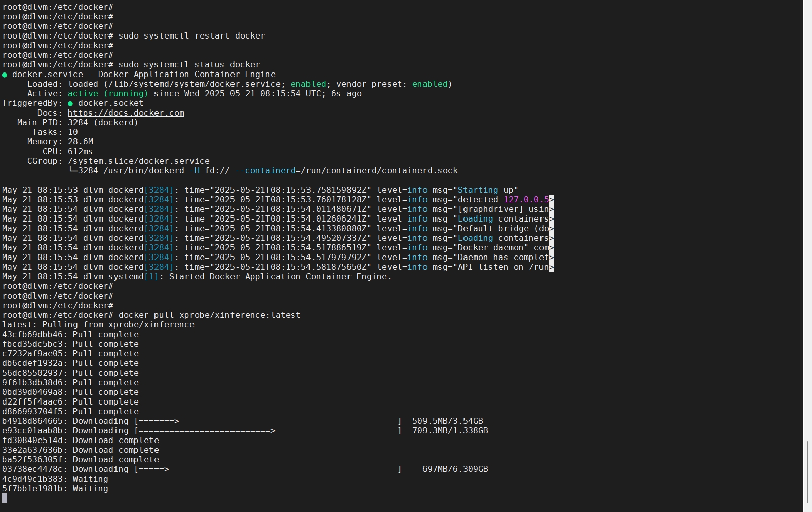Open the docs.docker.com link

point(126,113)
